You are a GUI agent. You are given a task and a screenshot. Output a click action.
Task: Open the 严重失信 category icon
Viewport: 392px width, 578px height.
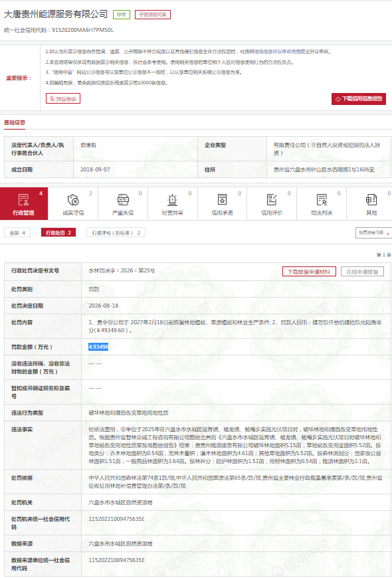point(123,200)
